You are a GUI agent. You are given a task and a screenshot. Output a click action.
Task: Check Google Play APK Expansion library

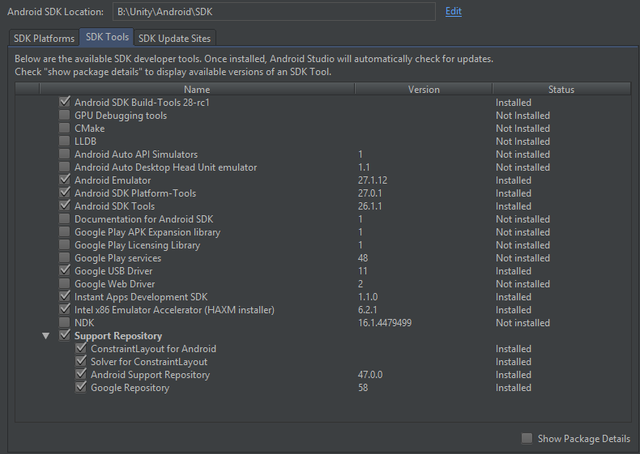[x=64, y=232]
